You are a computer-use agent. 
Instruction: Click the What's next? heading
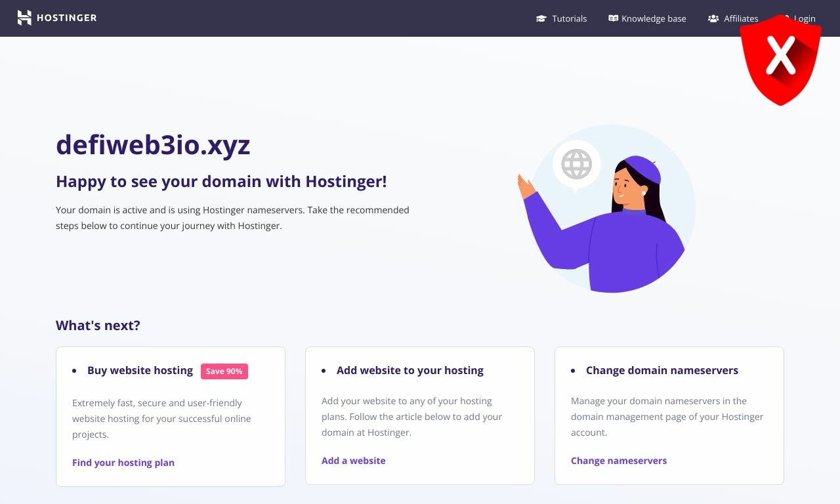coord(98,325)
